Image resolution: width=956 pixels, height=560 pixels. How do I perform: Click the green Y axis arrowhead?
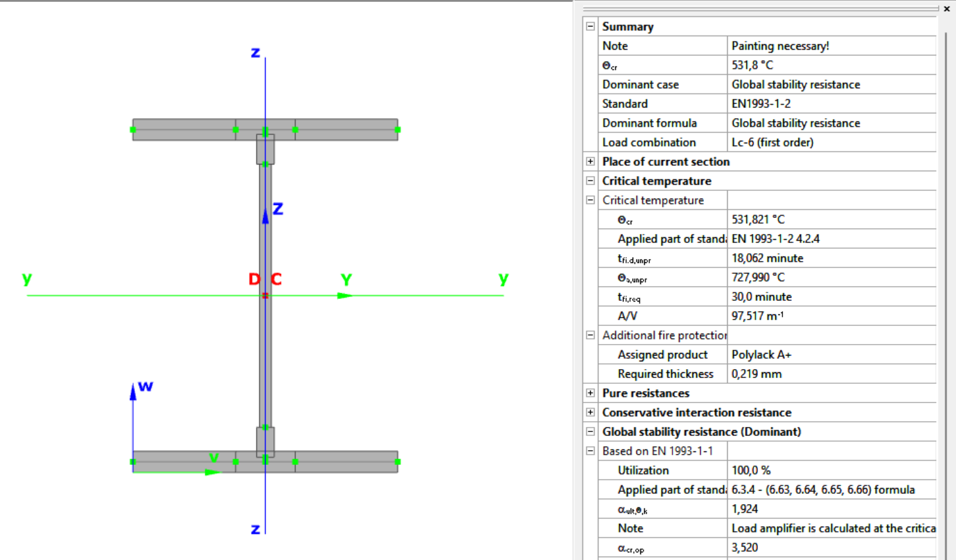(345, 296)
